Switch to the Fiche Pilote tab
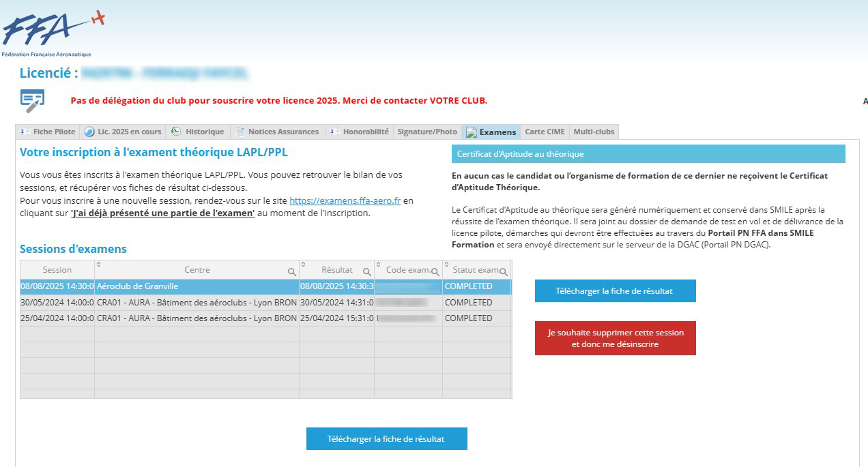 coord(48,132)
